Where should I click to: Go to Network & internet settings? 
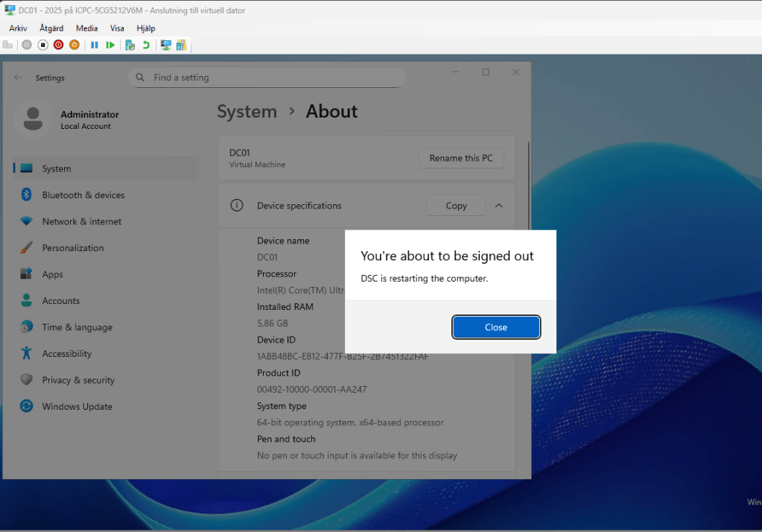pyautogui.click(x=81, y=221)
